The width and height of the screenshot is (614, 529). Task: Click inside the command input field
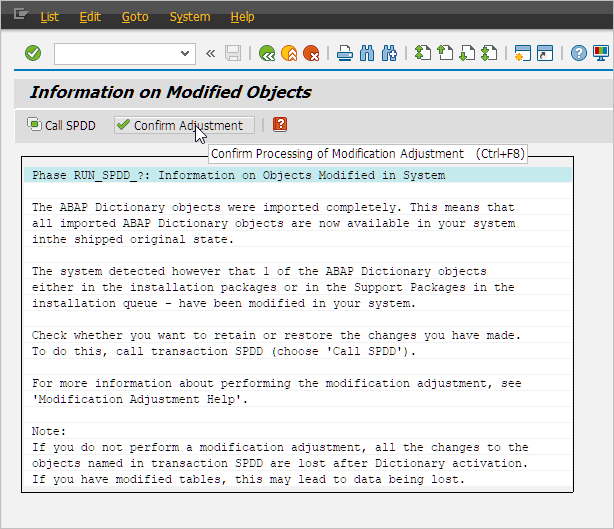click(115, 53)
